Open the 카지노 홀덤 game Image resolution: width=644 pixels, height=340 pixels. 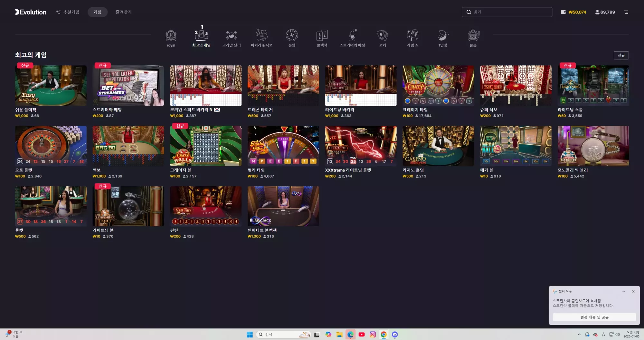tap(438, 146)
